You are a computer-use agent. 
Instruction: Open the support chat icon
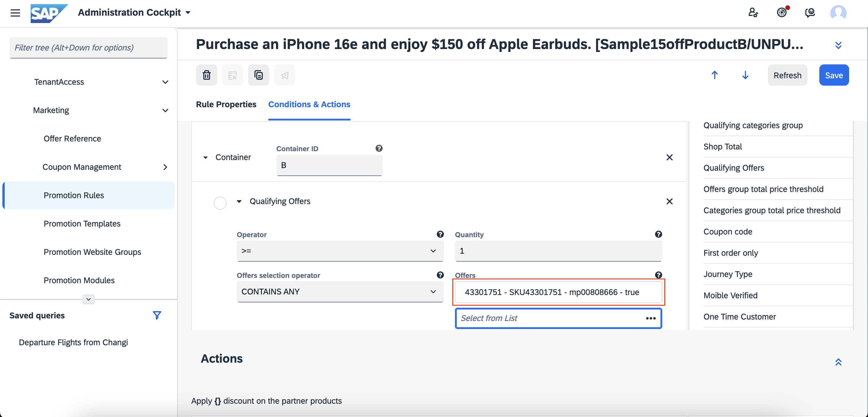pos(810,13)
